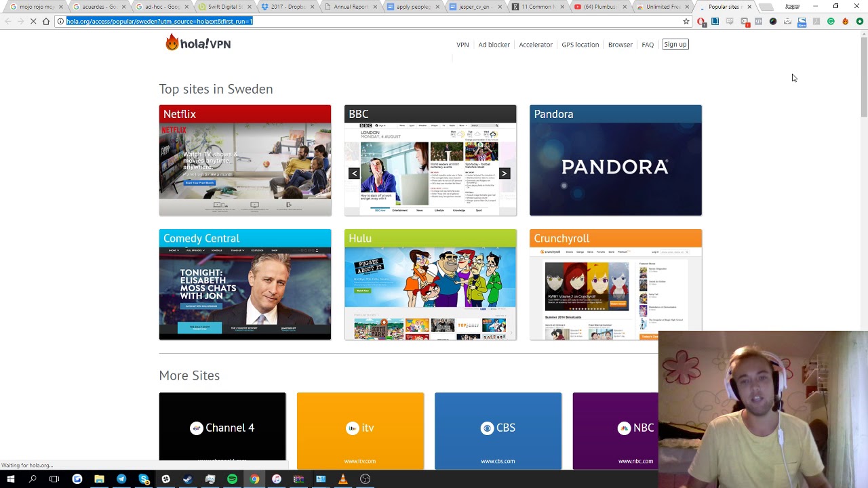This screenshot has width=868, height=488.
Task: Switch to the 2017 Dropbox browser tab
Action: click(x=288, y=7)
